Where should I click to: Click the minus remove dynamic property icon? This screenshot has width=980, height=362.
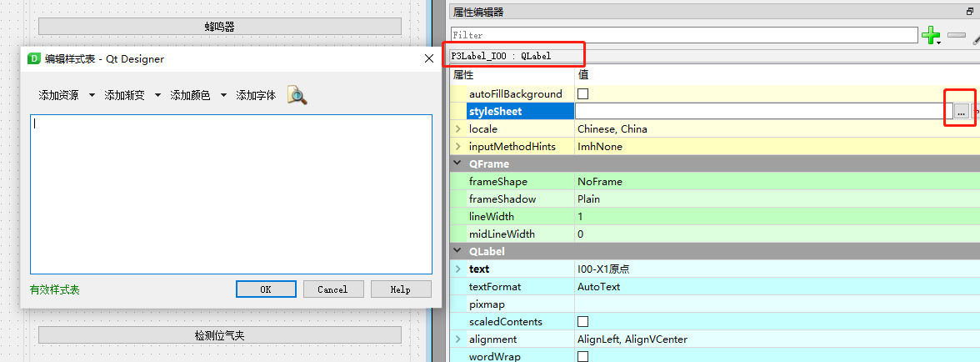coord(957,36)
